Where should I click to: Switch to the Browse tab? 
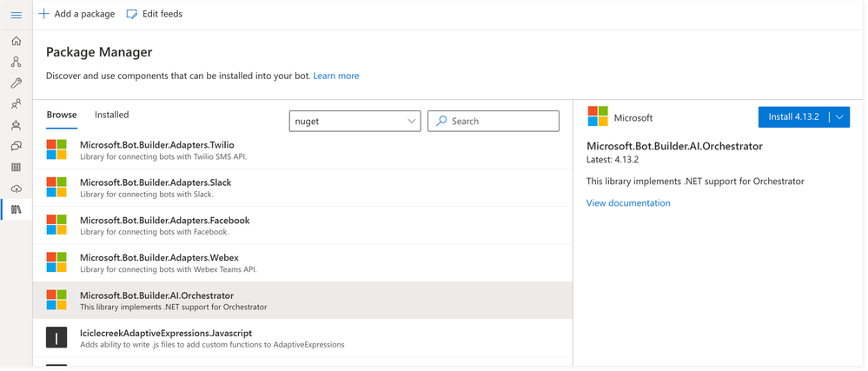(x=62, y=115)
